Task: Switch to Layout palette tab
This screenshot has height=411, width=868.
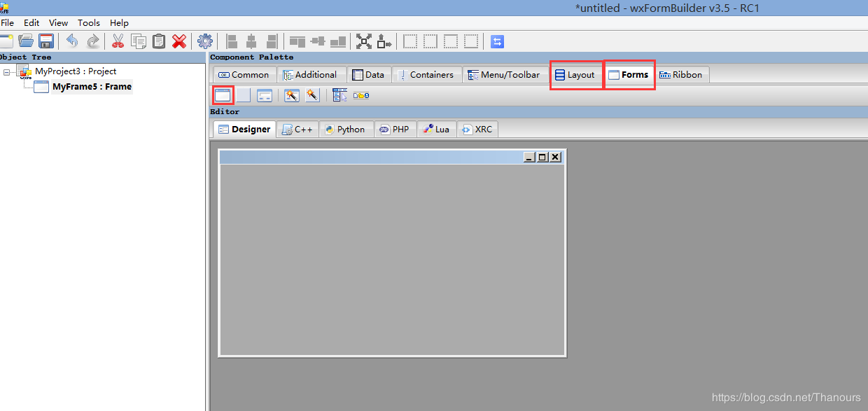Action: [x=575, y=75]
